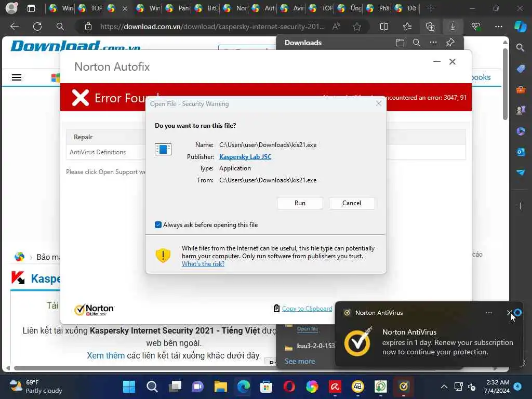Viewport: 532px width, 399px height.
Task: Open the split screen icon in Edge toolbar
Action: coord(384,26)
